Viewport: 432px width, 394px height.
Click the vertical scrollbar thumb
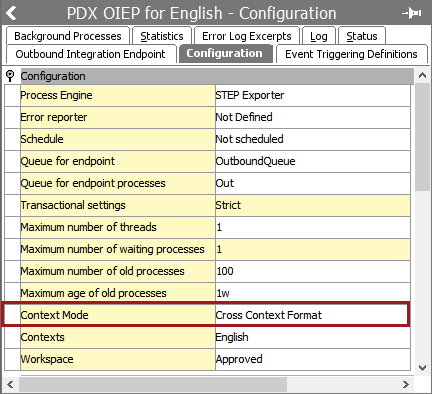coord(423,137)
